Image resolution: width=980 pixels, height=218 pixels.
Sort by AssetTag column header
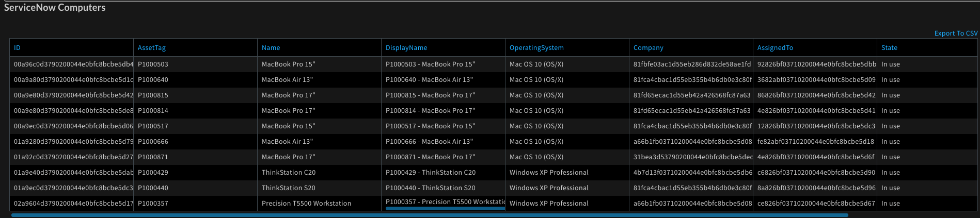(x=152, y=48)
